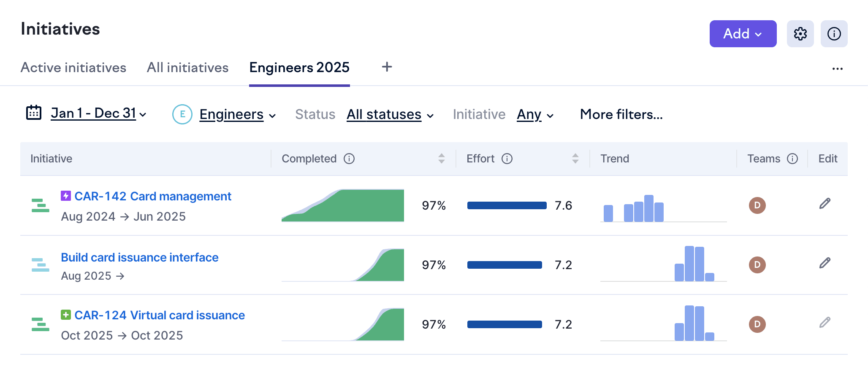The image size is (868, 367).
Task: Expand the Engineers team filter dropdown
Action: (237, 114)
